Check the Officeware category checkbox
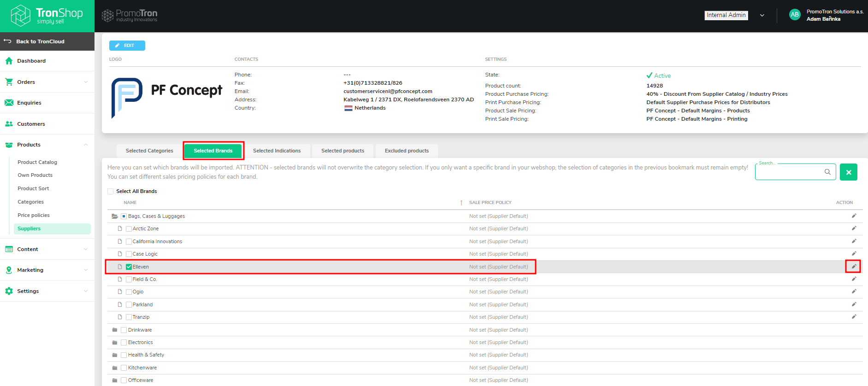The image size is (868, 386). click(124, 380)
